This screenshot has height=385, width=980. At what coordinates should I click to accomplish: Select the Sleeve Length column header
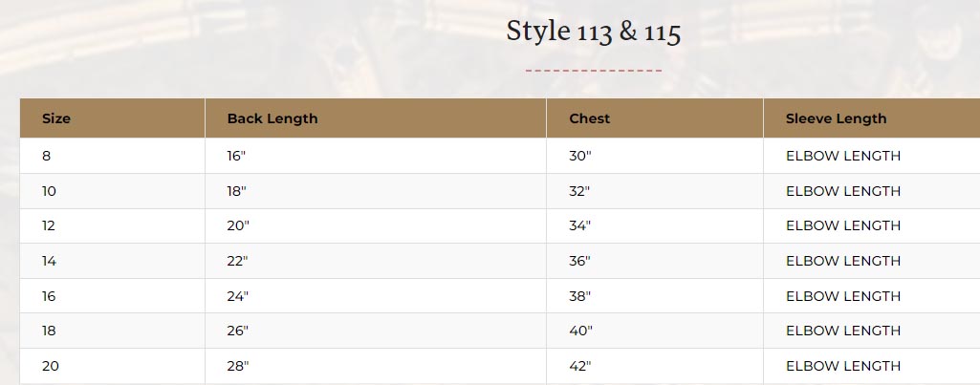click(836, 118)
